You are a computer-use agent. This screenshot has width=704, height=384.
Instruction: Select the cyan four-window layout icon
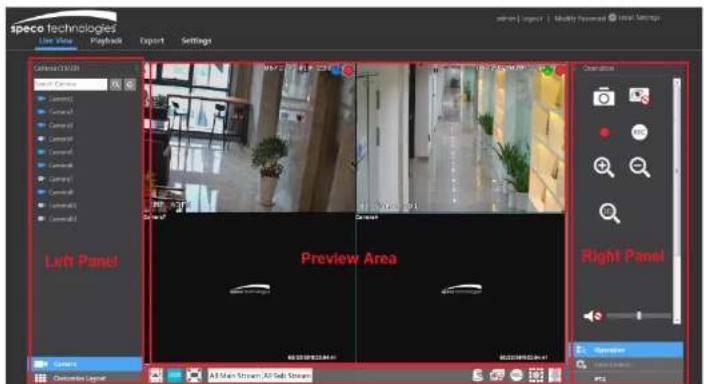(175, 375)
